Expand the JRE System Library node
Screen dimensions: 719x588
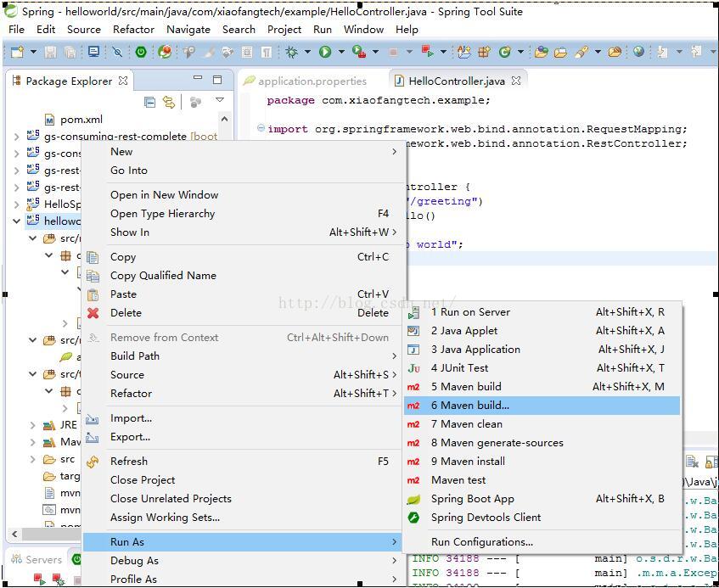pyautogui.click(x=32, y=425)
